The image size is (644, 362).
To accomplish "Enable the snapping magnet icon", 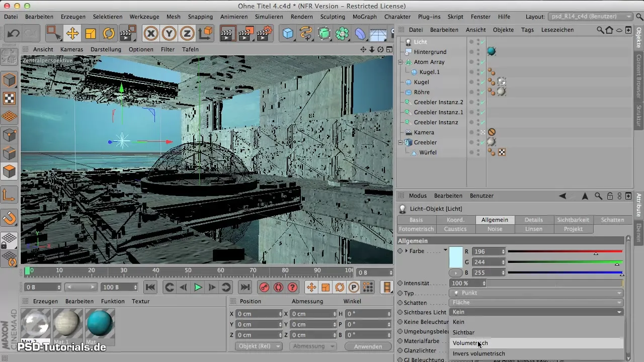I will [x=10, y=219].
